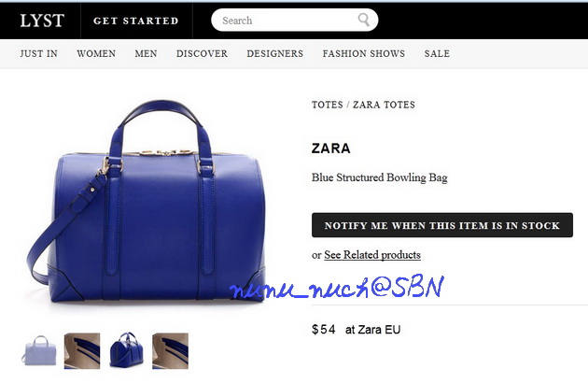Open the JUST IN menu
This screenshot has height=383, width=588.
point(39,53)
